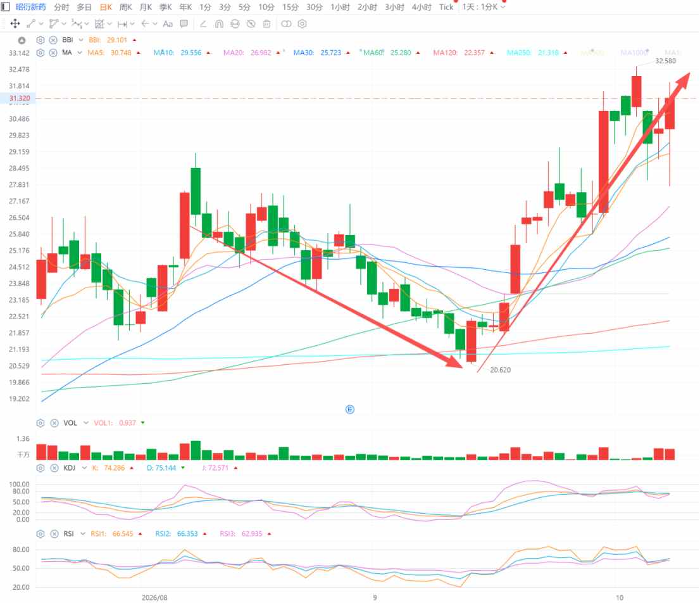Add a comment bubble note
Image resolution: width=700 pixels, height=603 pixels.
coord(184,23)
